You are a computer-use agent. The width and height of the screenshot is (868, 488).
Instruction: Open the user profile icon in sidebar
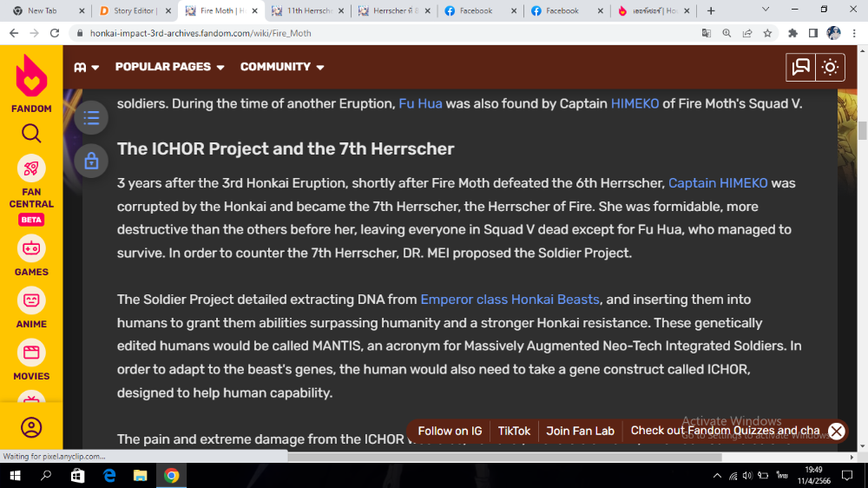click(31, 427)
